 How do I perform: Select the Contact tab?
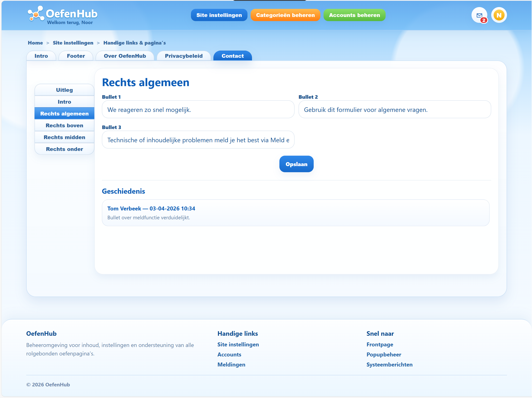coord(233,56)
